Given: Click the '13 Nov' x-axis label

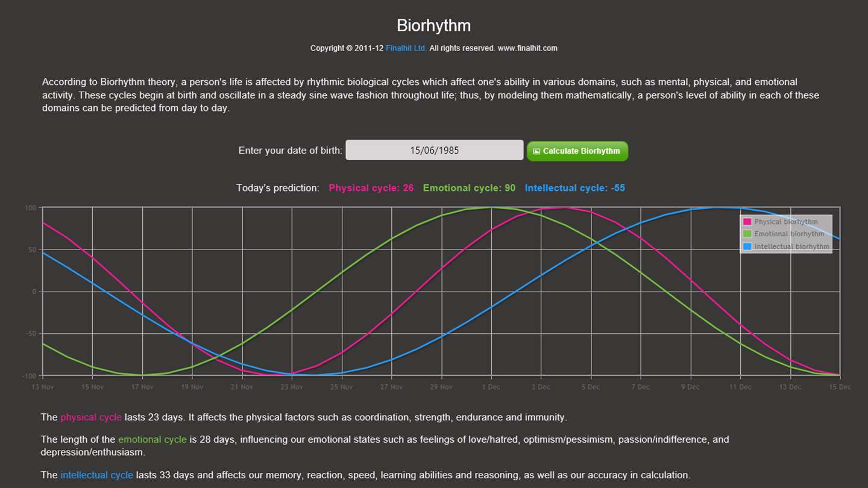Looking at the screenshot, I should tap(43, 387).
